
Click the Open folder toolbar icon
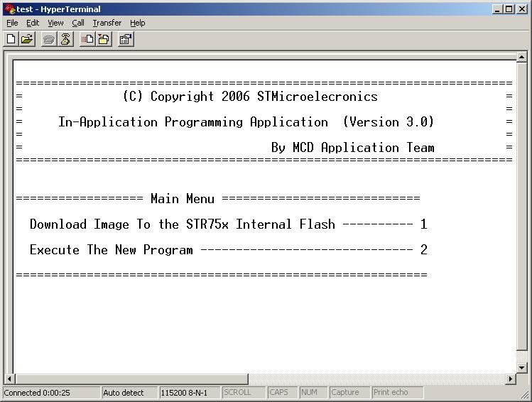[27, 39]
